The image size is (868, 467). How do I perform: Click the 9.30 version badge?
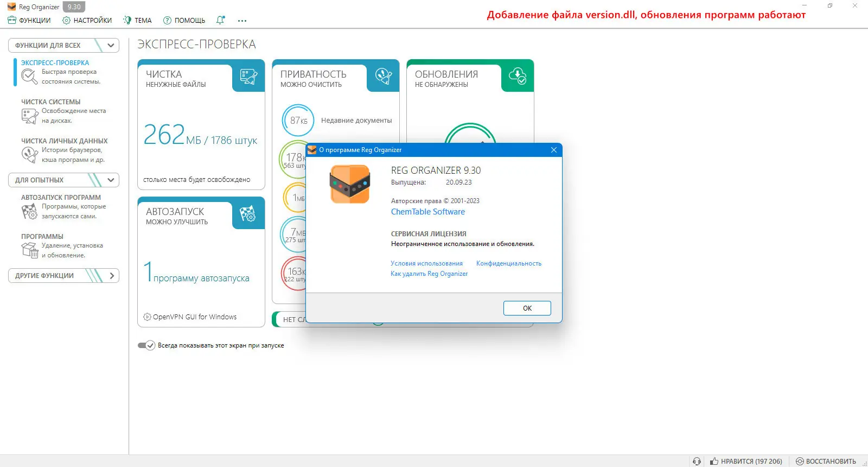click(x=74, y=7)
